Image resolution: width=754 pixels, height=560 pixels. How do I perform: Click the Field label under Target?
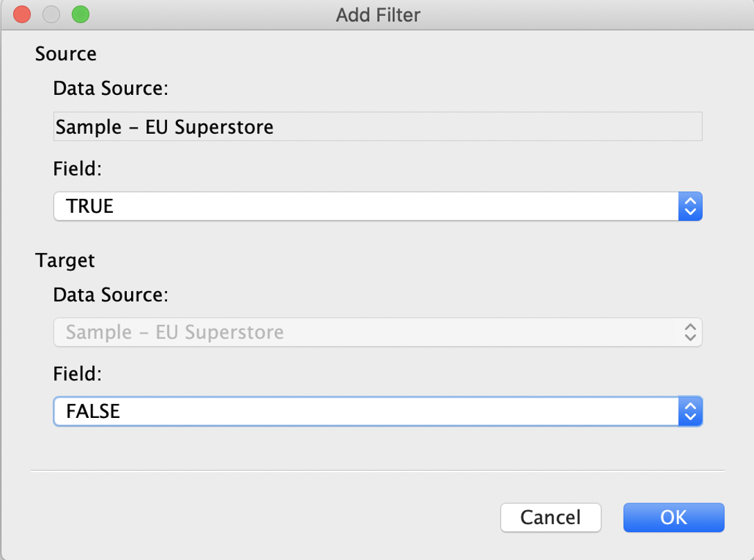78,374
